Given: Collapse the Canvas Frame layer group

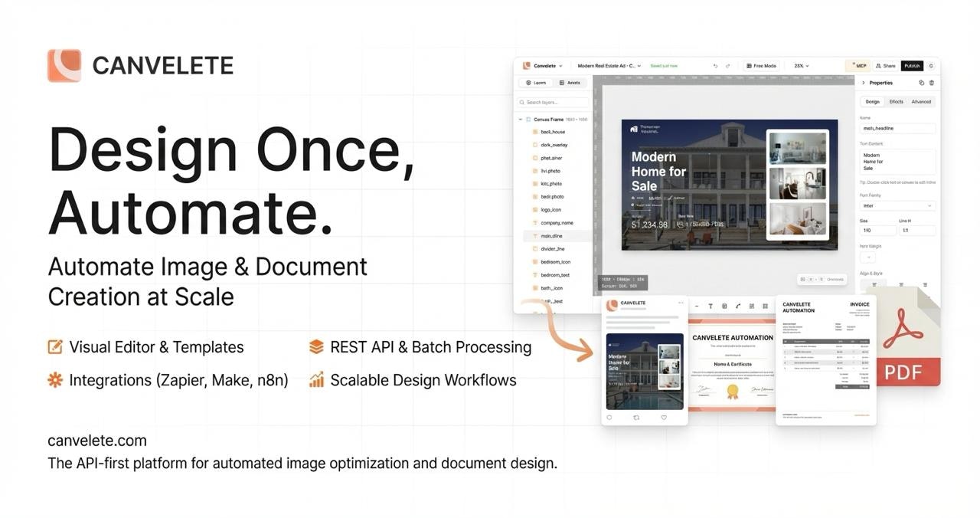Looking at the screenshot, I should coord(520,119).
